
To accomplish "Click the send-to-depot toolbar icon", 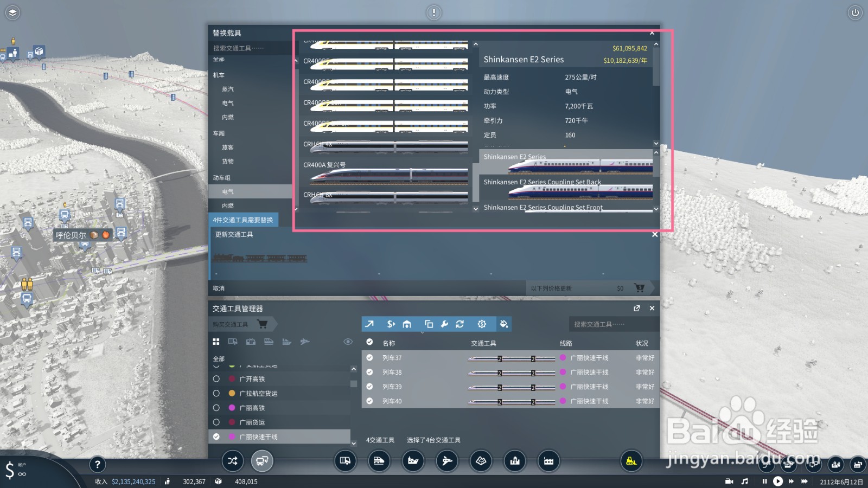I will (x=407, y=324).
